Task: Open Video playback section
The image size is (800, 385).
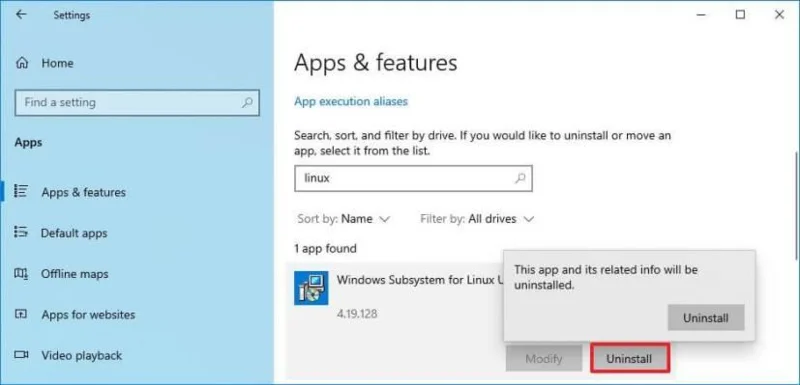Action: (x=82, y=355)
